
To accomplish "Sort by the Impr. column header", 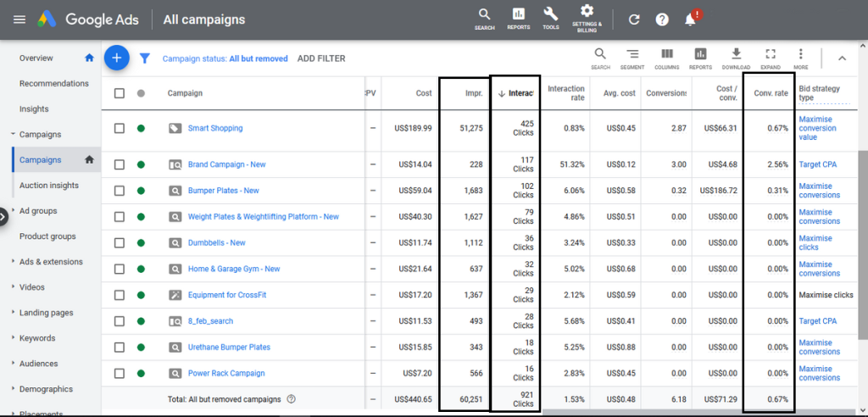I will pos(474,93).
